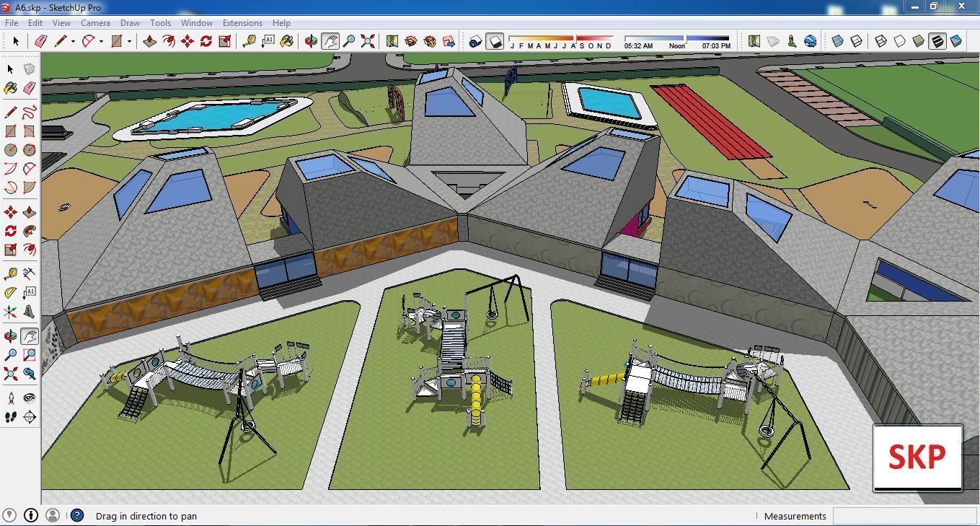The height and width of the screenshot is (526, 980).
Task: Switch to Hidden Line face style
Action: pos(900,41)
